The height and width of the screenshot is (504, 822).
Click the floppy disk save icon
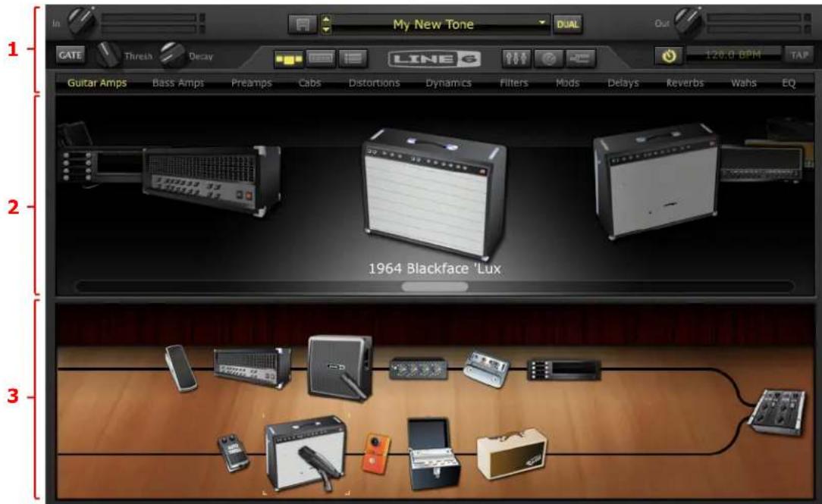[302, 24]
